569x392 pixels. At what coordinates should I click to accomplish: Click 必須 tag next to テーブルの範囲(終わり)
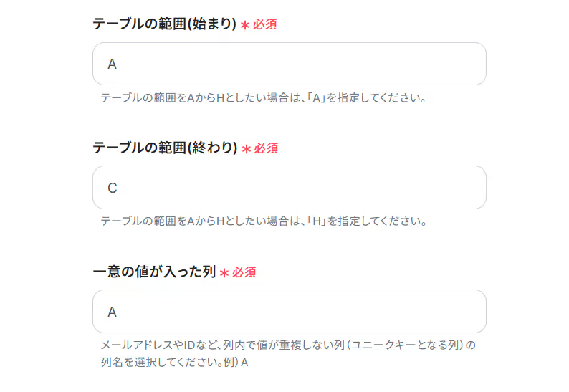266,148
